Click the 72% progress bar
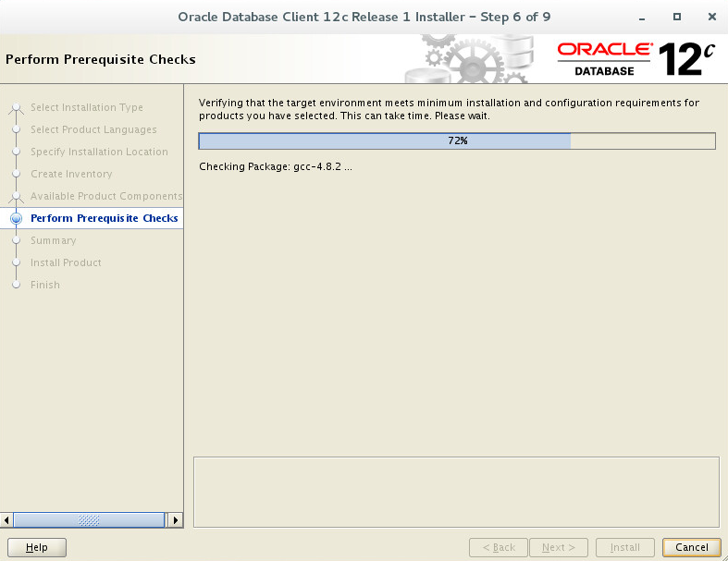728x561 pixels. pyautogui.click(x=457, y=141)
